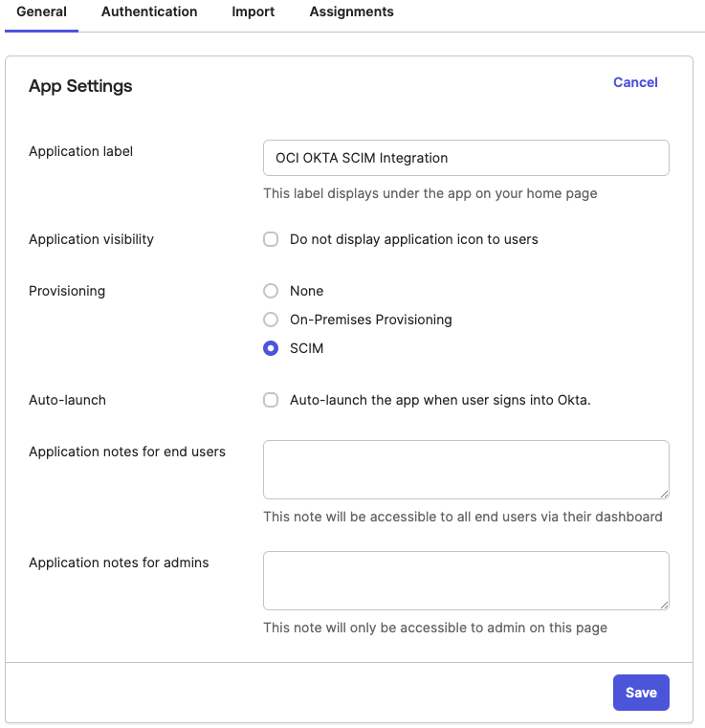Grab the end users notes resize handle

point(664,494)
